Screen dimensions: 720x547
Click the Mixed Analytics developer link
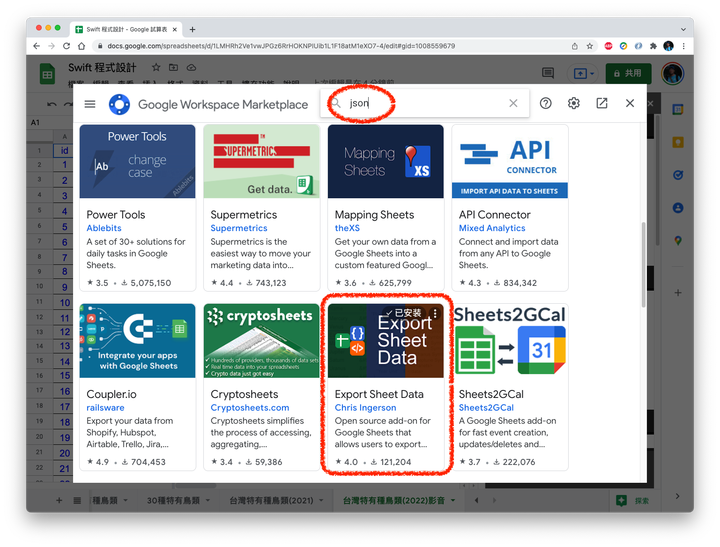click(492, 228)
